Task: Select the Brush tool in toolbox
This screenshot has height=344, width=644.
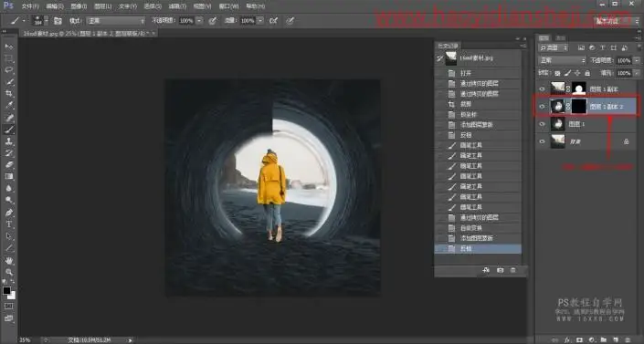Action: 9,130
